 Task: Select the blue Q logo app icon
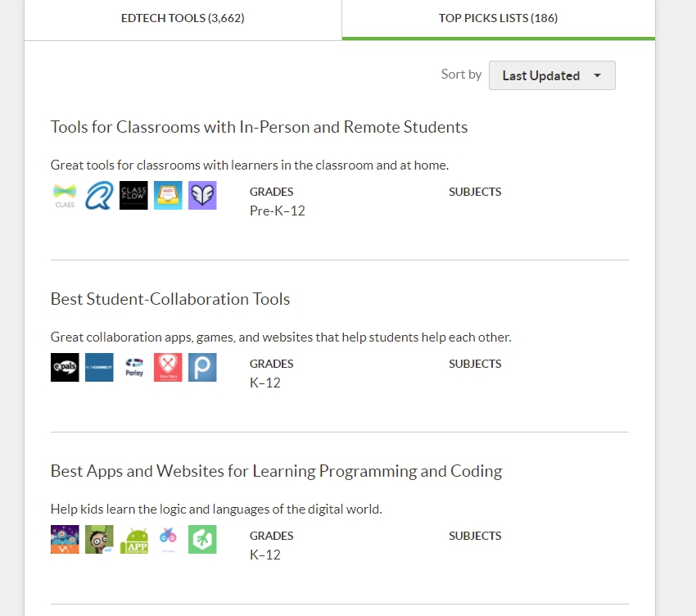99,196
